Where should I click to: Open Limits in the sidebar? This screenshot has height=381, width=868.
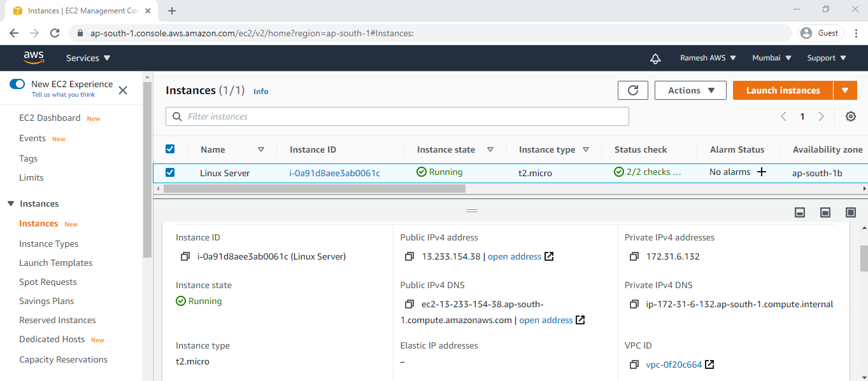coord(31,177)
